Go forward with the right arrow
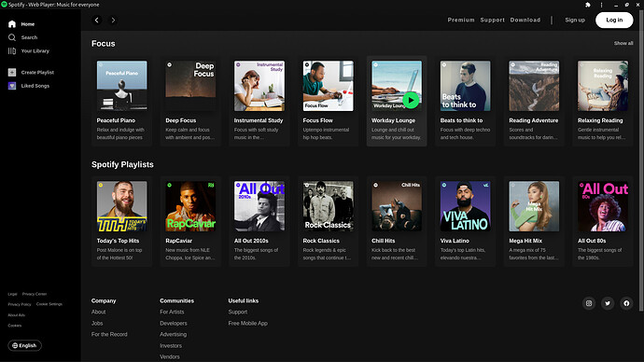The image size is (644, 362). click(x=113, y=21)
